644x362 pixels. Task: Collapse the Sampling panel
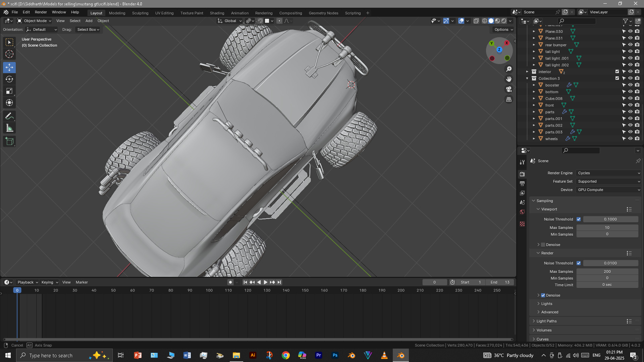tap(545, 201)
